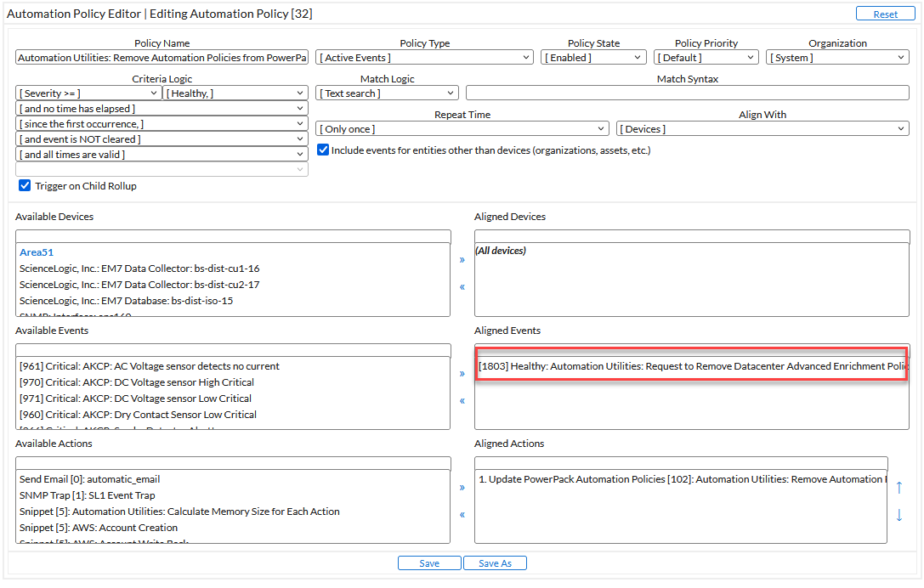Remove aligned device using Devices left arrows
This screenshot has height=588, width=924.
462,287
